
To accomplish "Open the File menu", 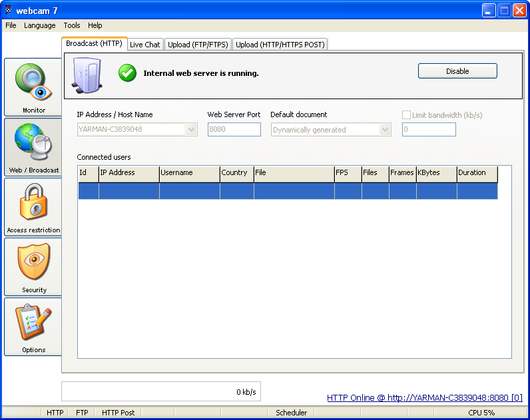I will click(11, 25).
